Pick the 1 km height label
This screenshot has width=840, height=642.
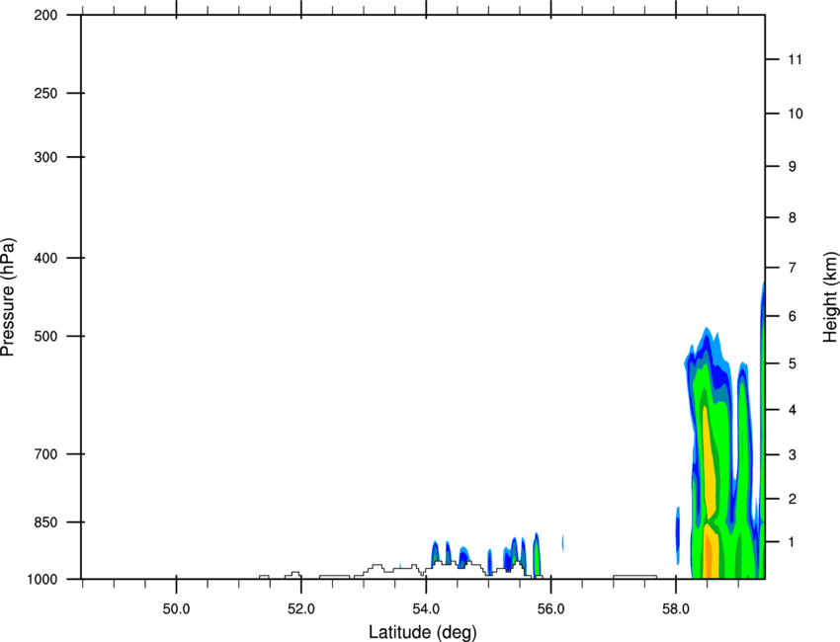click(x=793, y=542)
